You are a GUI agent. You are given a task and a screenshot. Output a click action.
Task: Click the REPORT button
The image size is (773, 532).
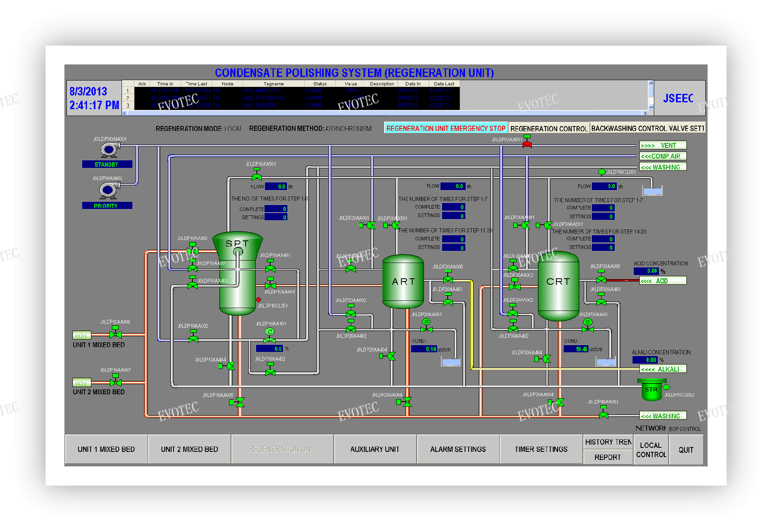pyautogui.click(x=608, y=457)
